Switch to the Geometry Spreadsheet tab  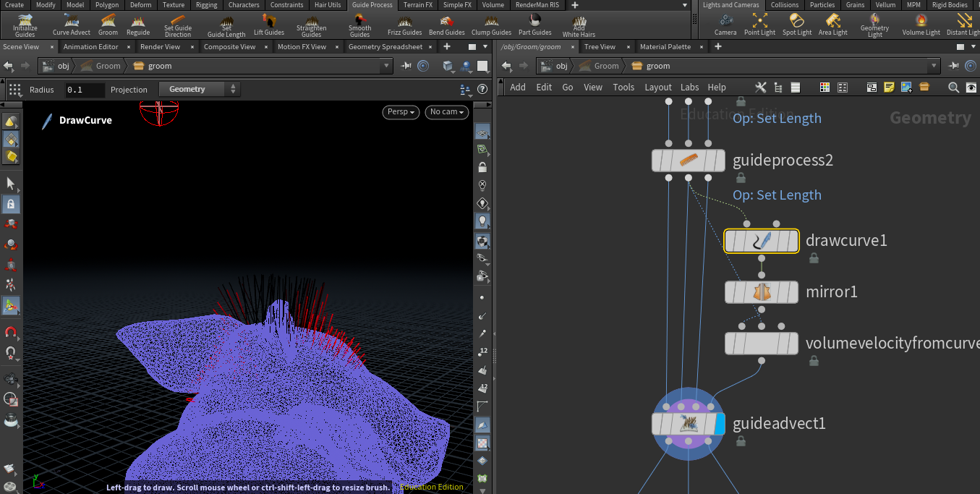click(385, 46)
